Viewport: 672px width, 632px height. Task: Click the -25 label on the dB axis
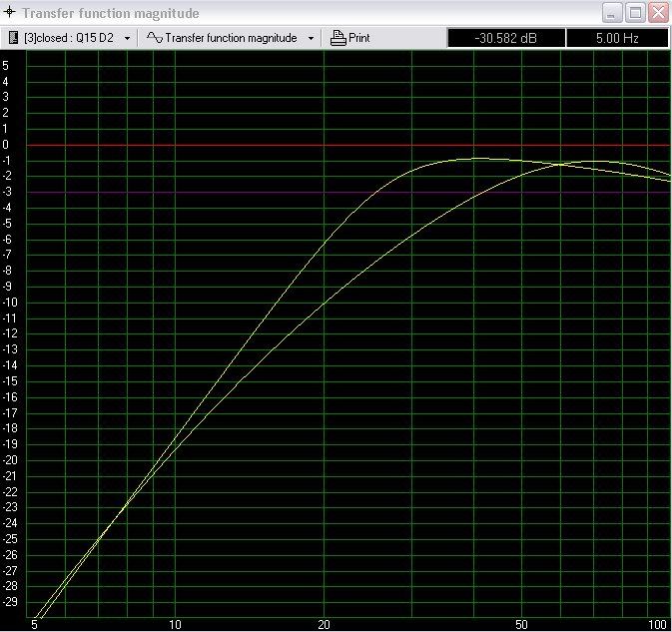9,539
